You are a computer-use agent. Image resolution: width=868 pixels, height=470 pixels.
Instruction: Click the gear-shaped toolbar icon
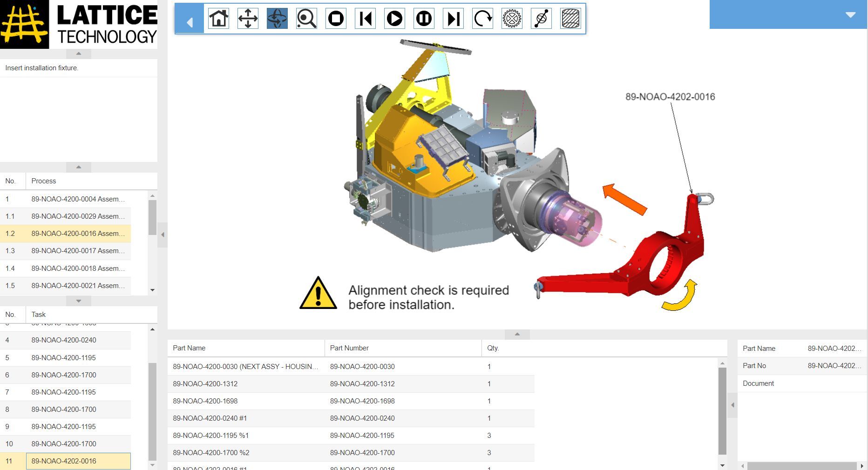click(x=512, y=19)
